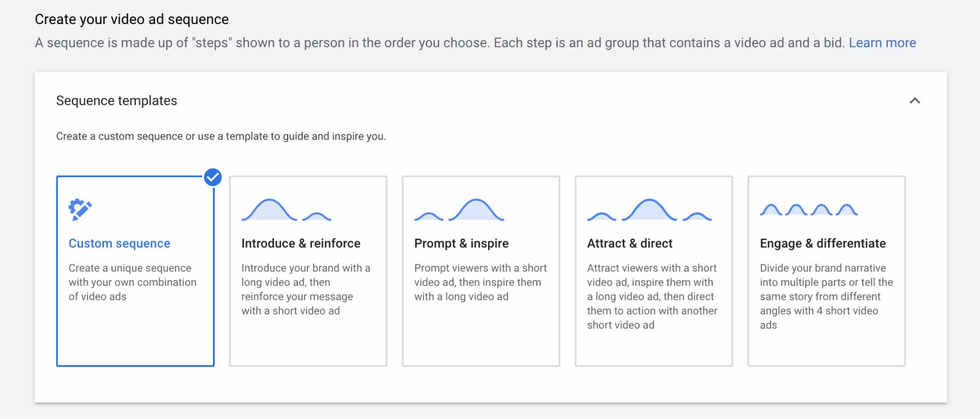Click description 'Prompt viewers with a short video ad'
The width and height of the screenshot is (980, 419).
[480, 282]
